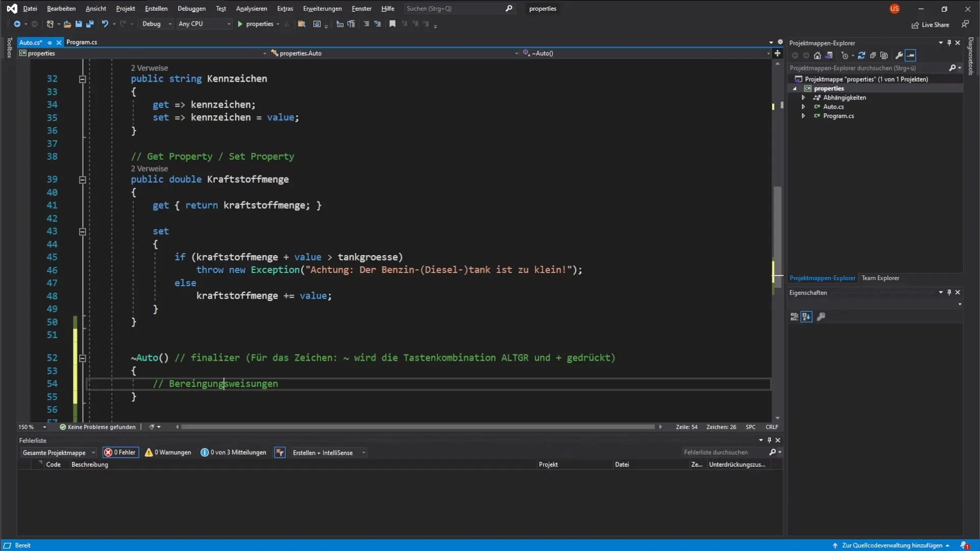Expand the Auto.cs tree node
Viewport: 980px width, 551px height.
pyautogui.click(x=803, y=107)
